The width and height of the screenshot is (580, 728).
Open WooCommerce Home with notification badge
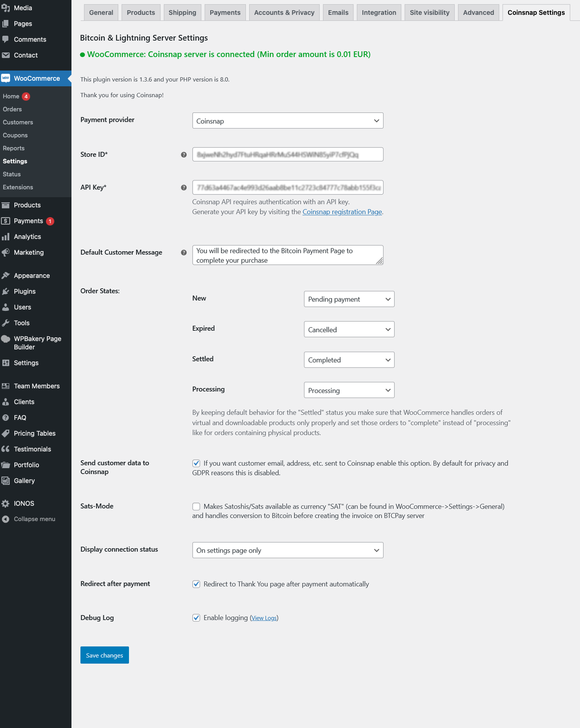point(16,97)
